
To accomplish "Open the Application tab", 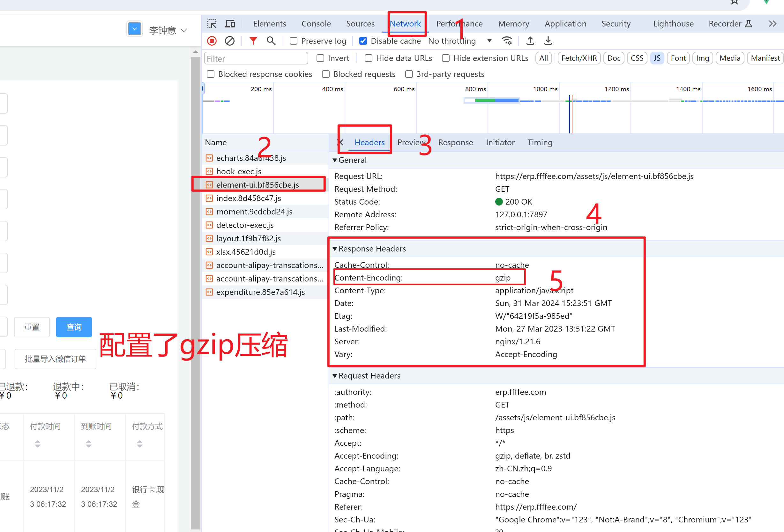I will click(565, 24).
